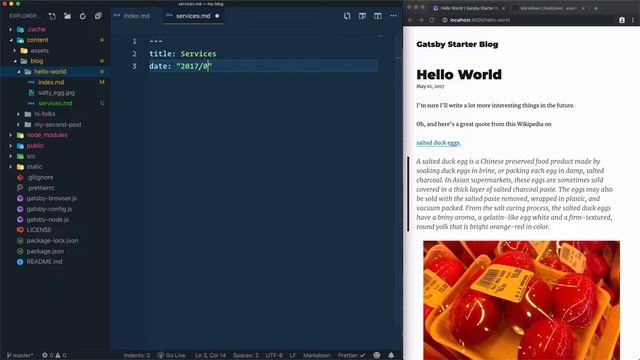Open package.json file
The image size is (640, 360).
pos(45,251)
